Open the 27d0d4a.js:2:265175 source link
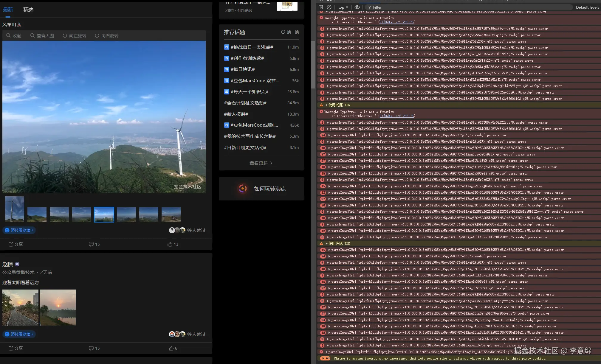The image size is (601, 364). point(396,22)
